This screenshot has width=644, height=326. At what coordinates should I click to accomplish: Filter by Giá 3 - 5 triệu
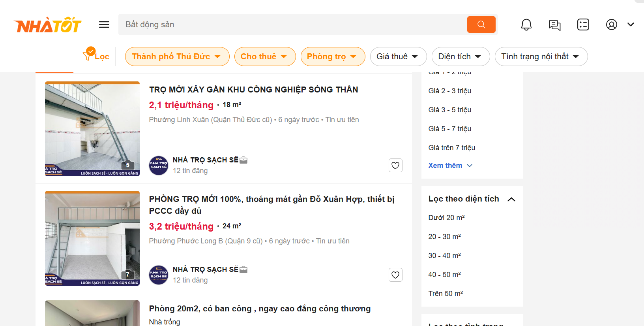pos(450,110)
